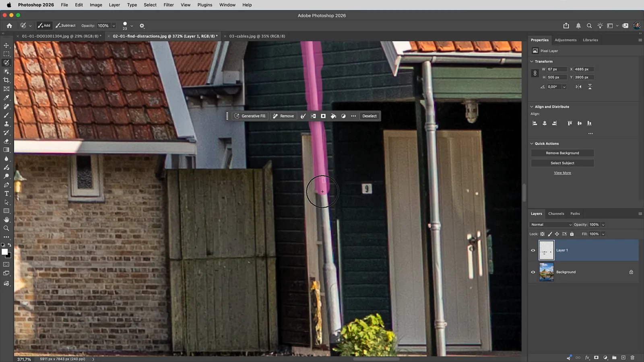The width and height of the screenshot is (644, 362).
Task: Click the Transform width field
Action: pos(557,69)
